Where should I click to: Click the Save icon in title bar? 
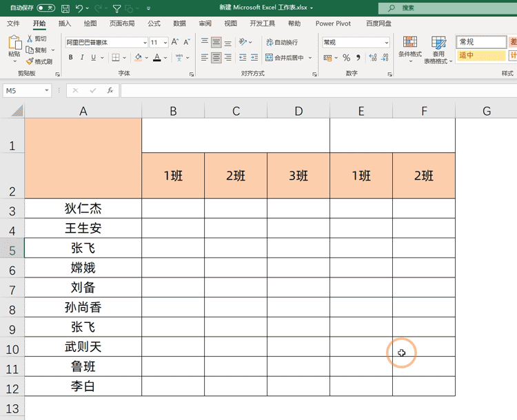pyautogui.click(x=65, y=8)
